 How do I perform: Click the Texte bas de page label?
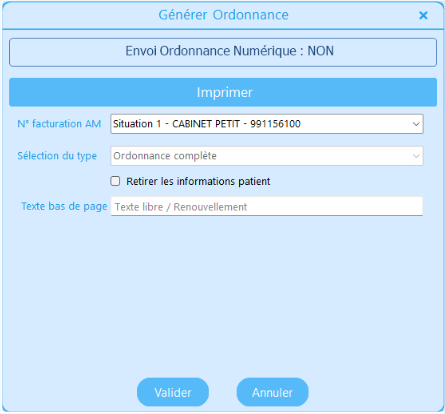[x=64, y=206]
